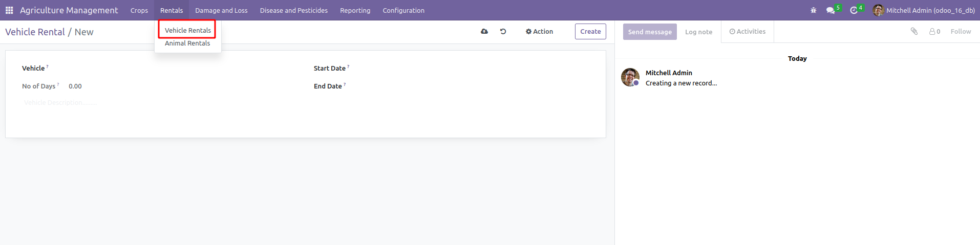The image size is (980, 245).
Task: Choose Vehicle Rentals from Rentals menu
Action: pyautogui.click(x=187, y=30)
